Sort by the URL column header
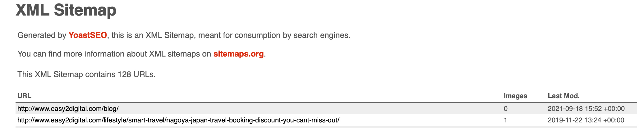This screenshot has width=644, height=128. [24, 96]
